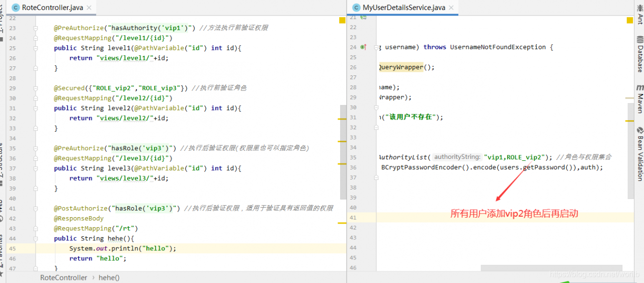Open the Maven tool window

click(x=640, y=99)
